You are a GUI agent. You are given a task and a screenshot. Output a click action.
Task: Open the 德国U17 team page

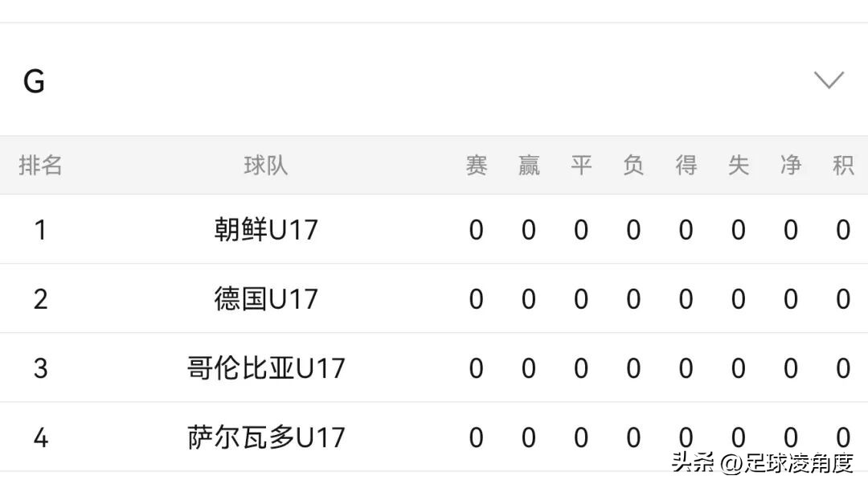point(268,298)
